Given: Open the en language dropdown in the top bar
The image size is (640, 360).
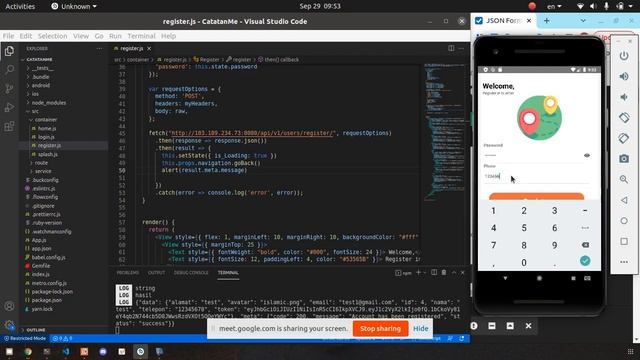Looking at the screenshot, I should (x=554, y=6).
